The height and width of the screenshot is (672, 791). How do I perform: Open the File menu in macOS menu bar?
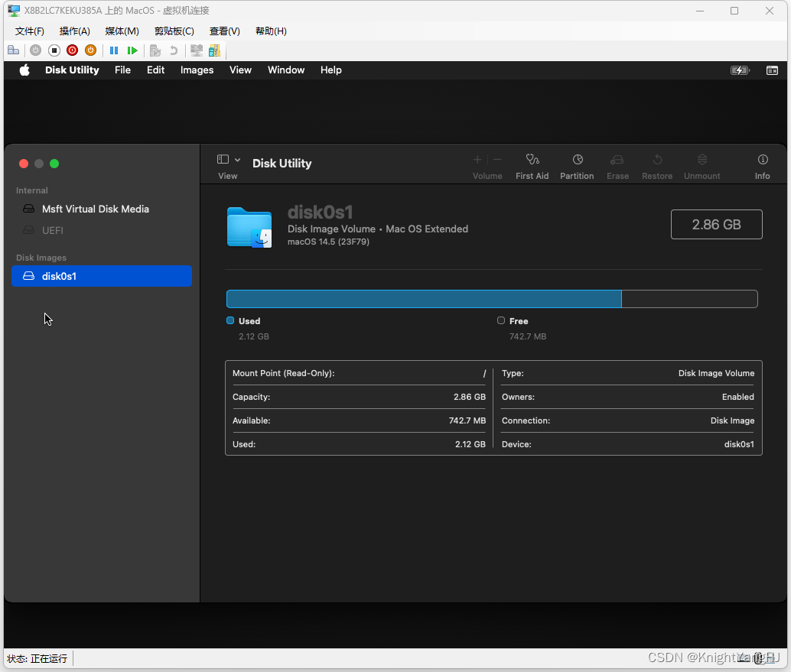point(122,70)
